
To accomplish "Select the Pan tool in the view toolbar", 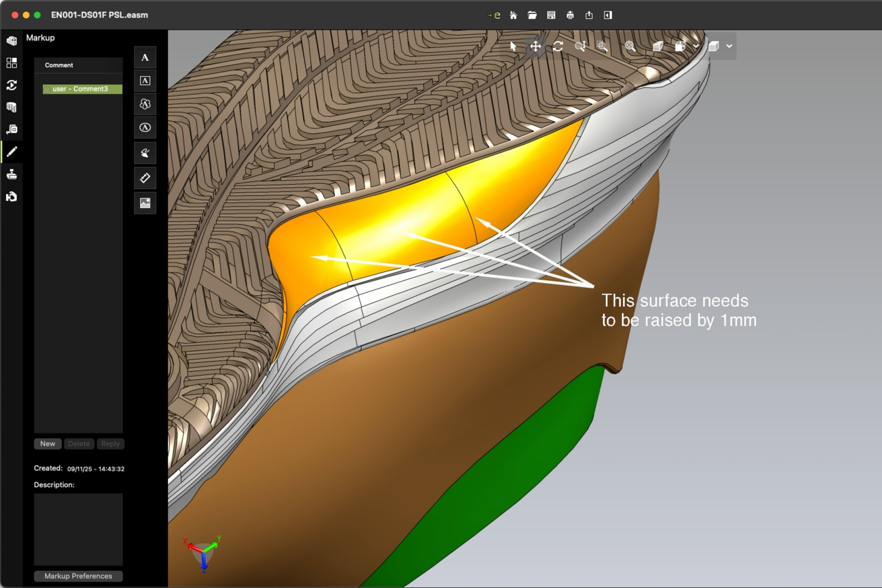I will 535,47.
